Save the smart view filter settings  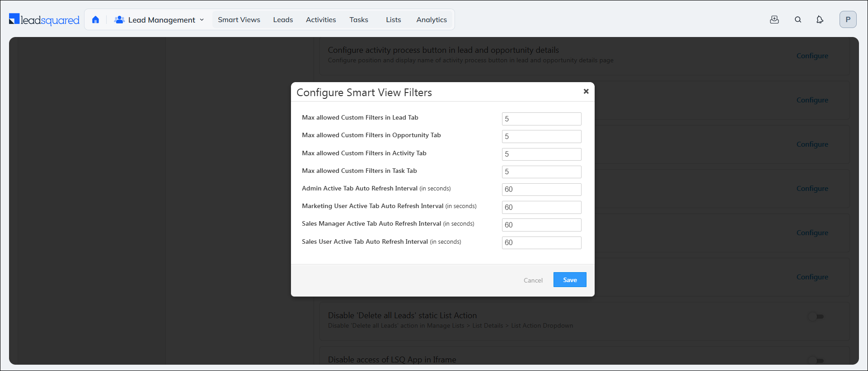570,280
